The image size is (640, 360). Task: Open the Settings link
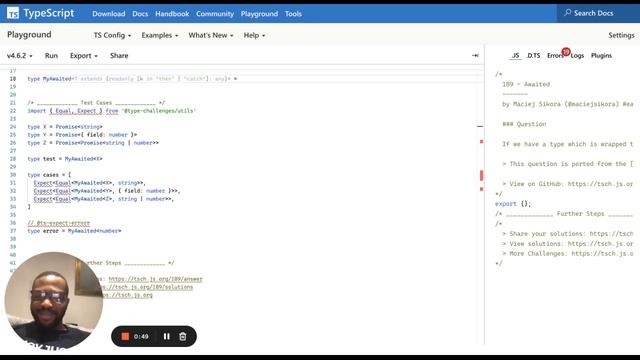pyautogui.click(x=621, y=36)
